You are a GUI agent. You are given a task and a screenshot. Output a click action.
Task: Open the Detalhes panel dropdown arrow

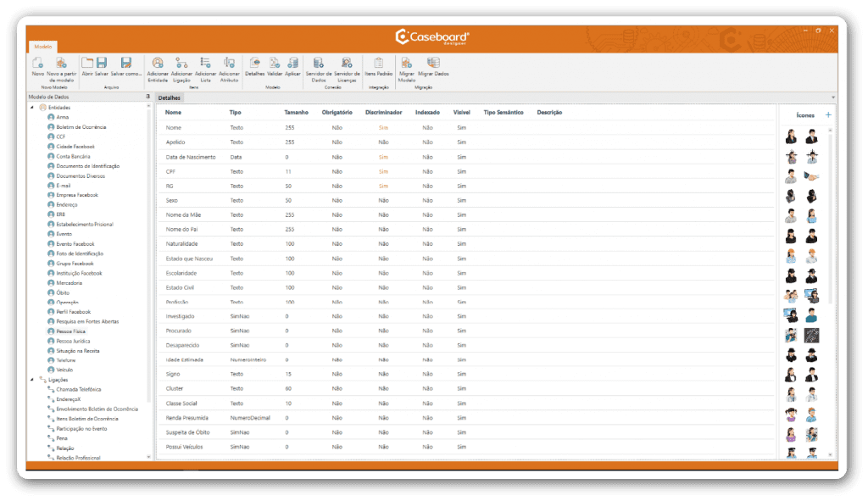[x=833, y=97]
